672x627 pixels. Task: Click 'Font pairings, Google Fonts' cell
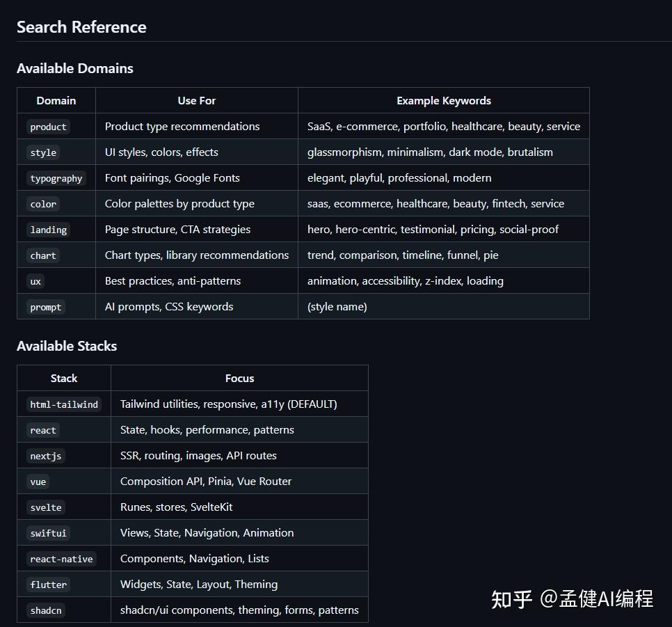pyautogui.click(x=197, y=177)
